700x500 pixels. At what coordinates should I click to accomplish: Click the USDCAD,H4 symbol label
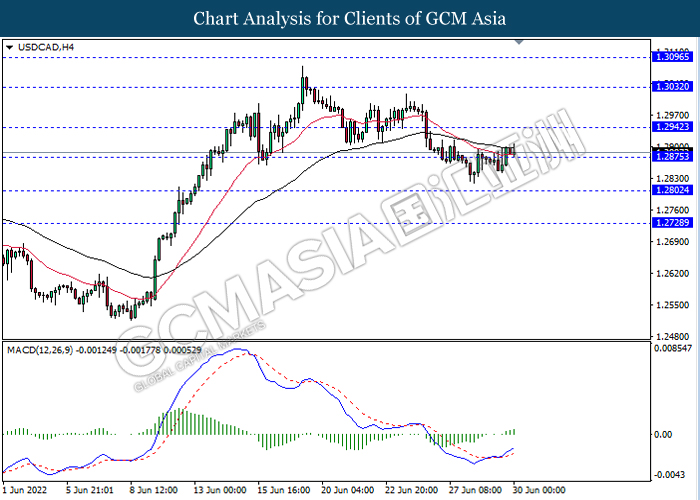click(46, 47)
